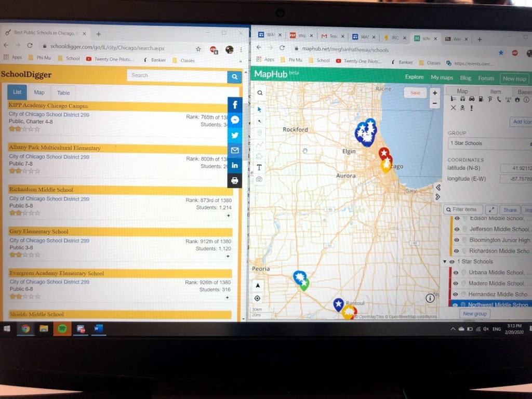Toggle visibility of Urbana Middle School
Viewport: 532px width, 399px height.
tap(456, 273)
